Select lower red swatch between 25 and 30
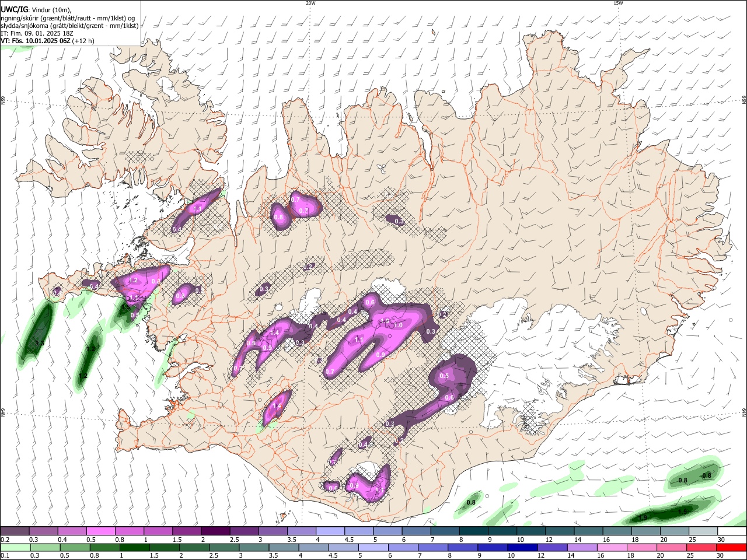This screenshot has height=560, width=747. coord(701,547)
